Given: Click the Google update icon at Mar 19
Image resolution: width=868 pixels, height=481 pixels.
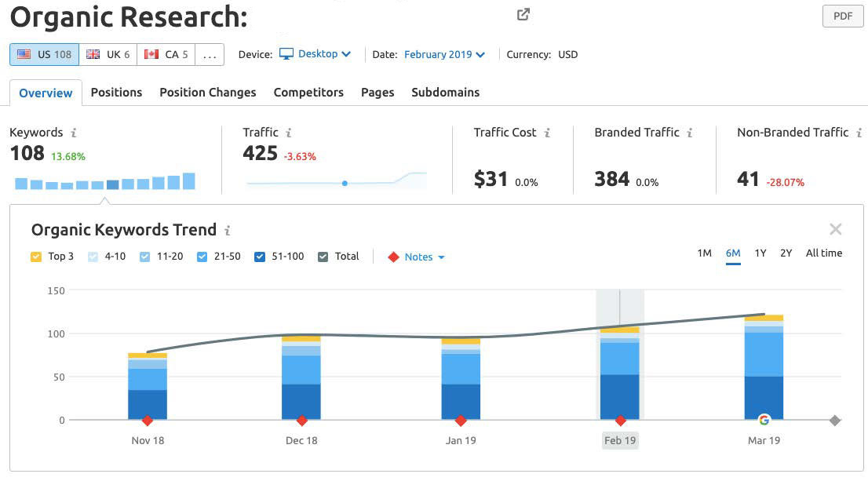Looking at the screenshot, I should tap(764, 420).
